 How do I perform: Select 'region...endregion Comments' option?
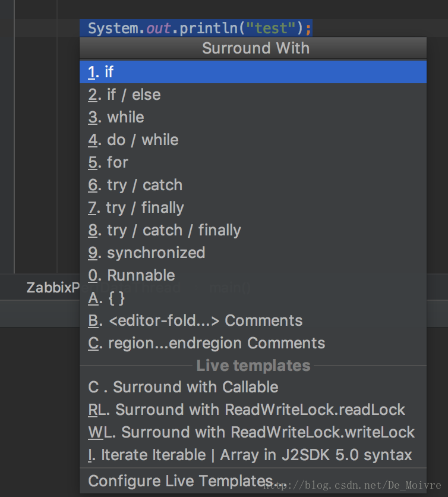tap(253, 343)
